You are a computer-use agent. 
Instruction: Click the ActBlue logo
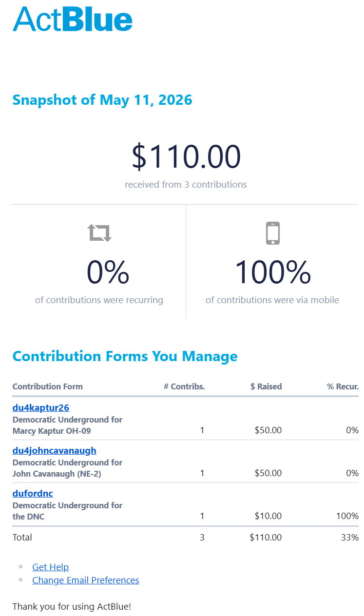73,19
